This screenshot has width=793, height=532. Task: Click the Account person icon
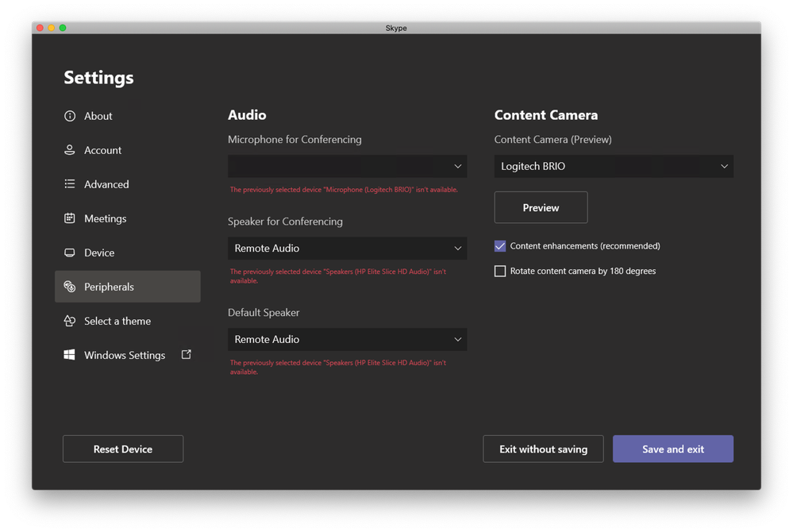pos(70,150)
